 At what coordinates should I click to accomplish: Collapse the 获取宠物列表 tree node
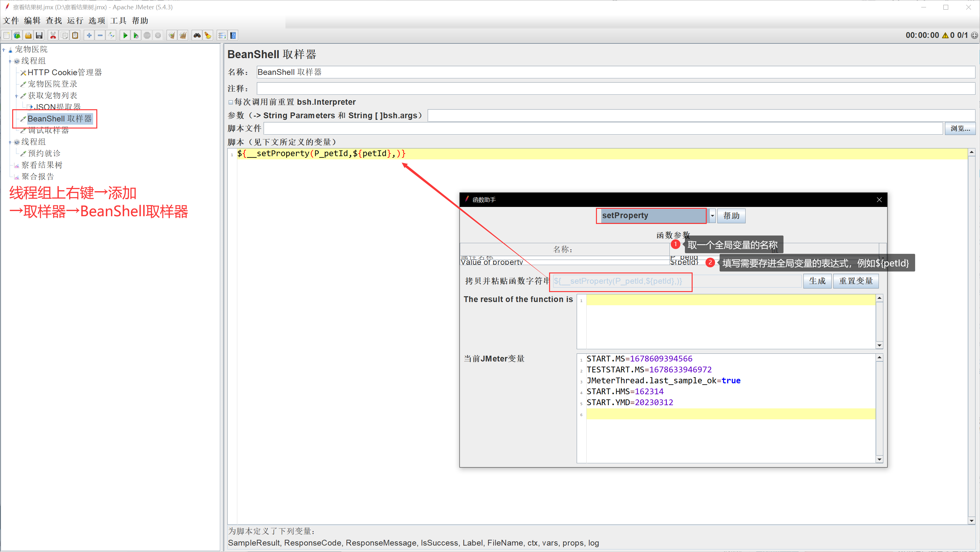16,96
